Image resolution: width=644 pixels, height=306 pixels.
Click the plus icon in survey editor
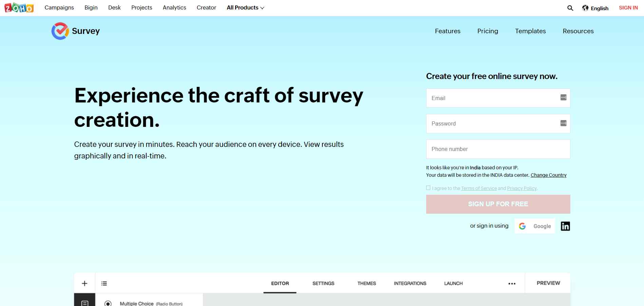tap(84, 283)
